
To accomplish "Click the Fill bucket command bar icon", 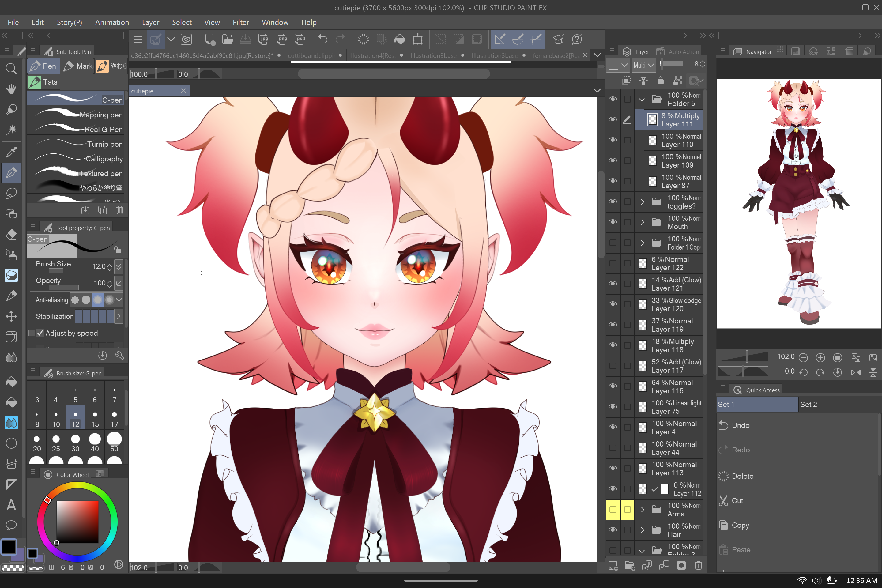I will [x=399, y=39].
